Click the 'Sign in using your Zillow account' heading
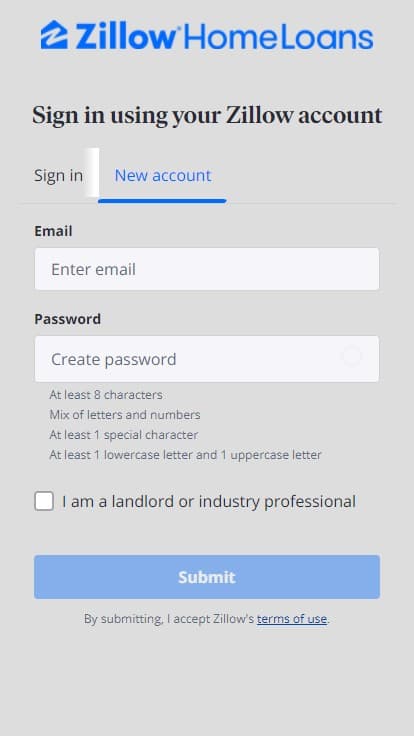 (207, 115)
